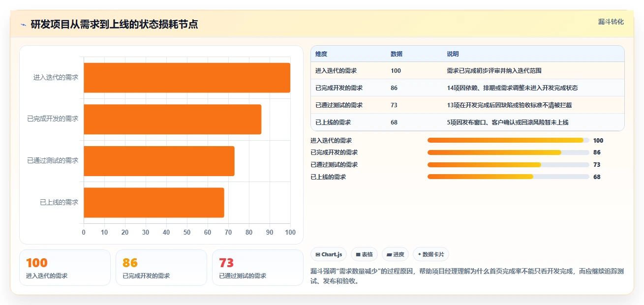Click the chart y-axis label 已通过测试的需求

53,161
